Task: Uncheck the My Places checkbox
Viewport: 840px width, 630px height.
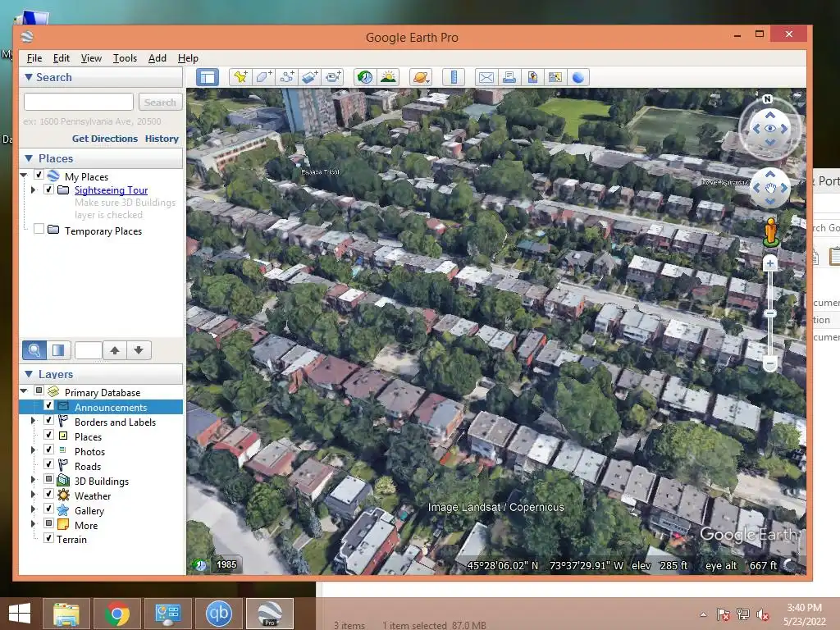Action: click(39, 175)
